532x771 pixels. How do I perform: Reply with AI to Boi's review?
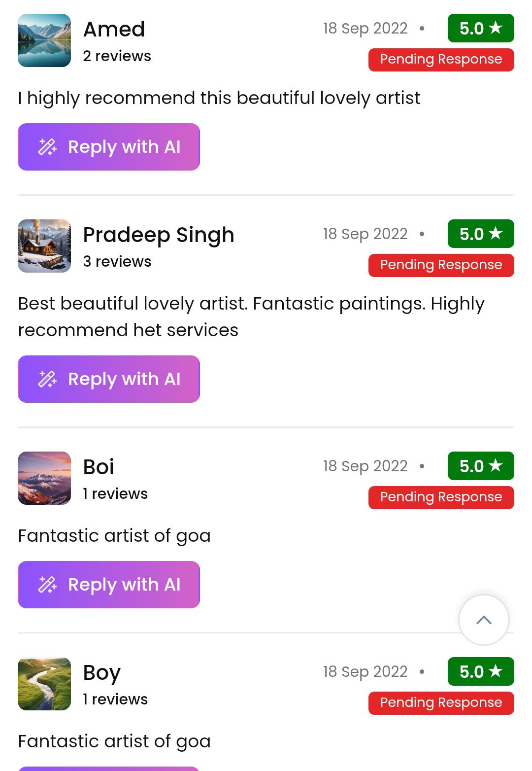109,585
